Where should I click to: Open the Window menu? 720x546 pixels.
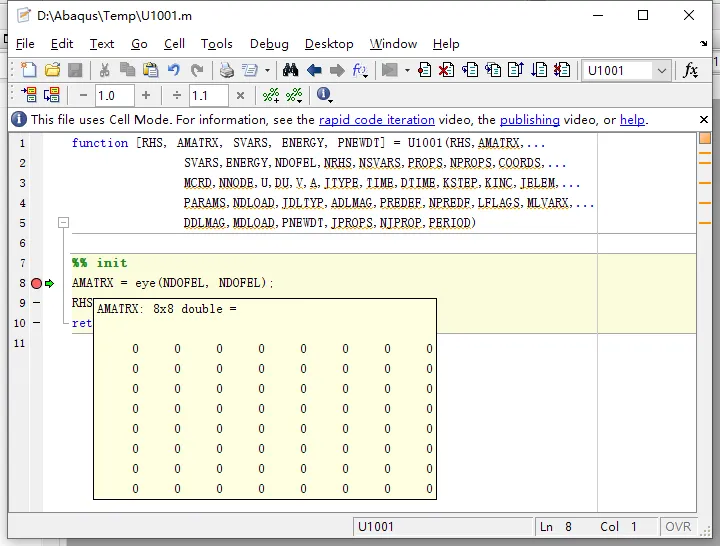pos(393,44)
